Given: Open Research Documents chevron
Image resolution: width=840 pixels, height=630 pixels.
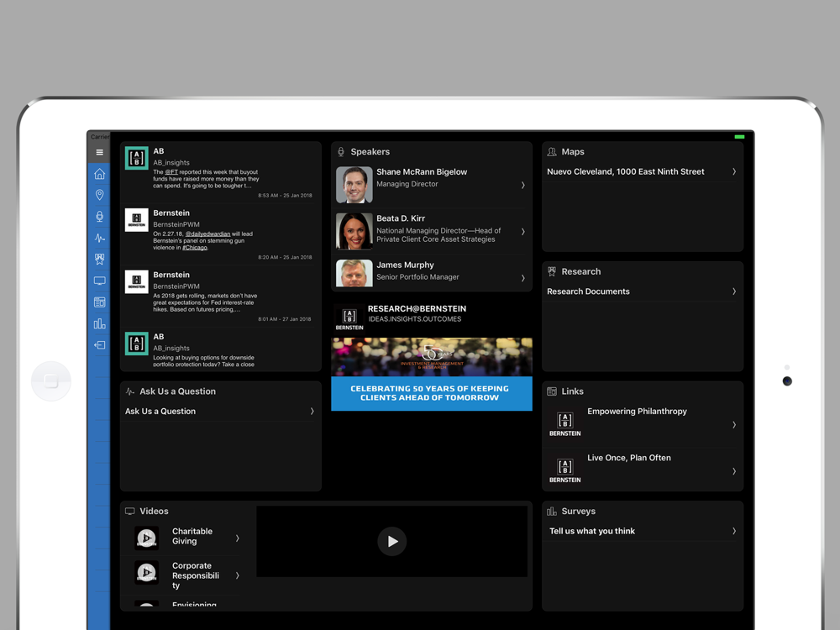Looking at the screenshot, I should click(734, 291).
